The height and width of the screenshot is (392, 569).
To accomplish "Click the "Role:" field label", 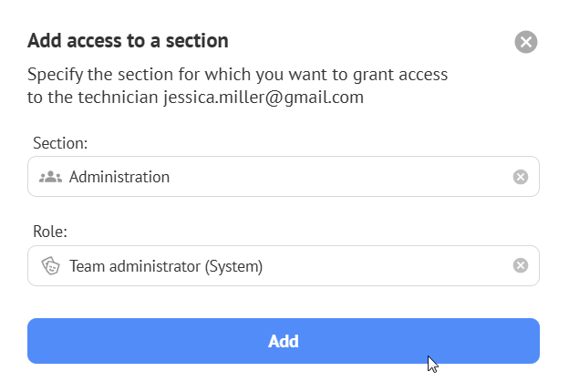I will tap(50, 232).
